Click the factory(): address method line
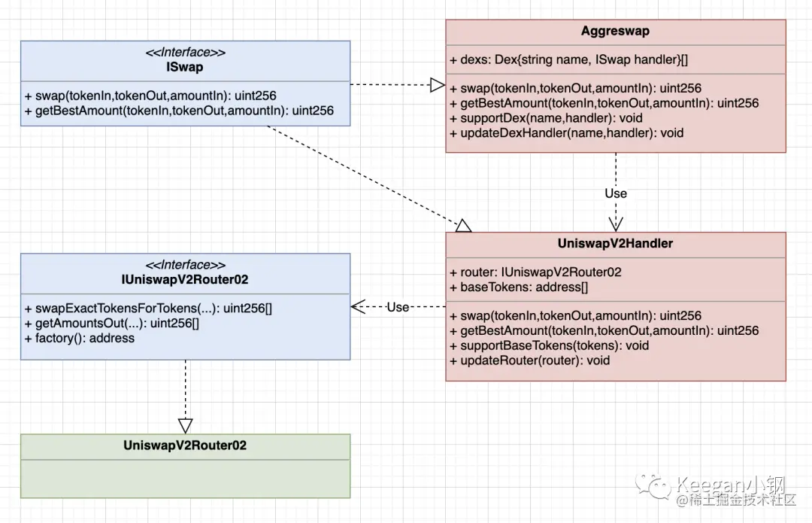This screenshot has height=523, width=812. (79, 339)
